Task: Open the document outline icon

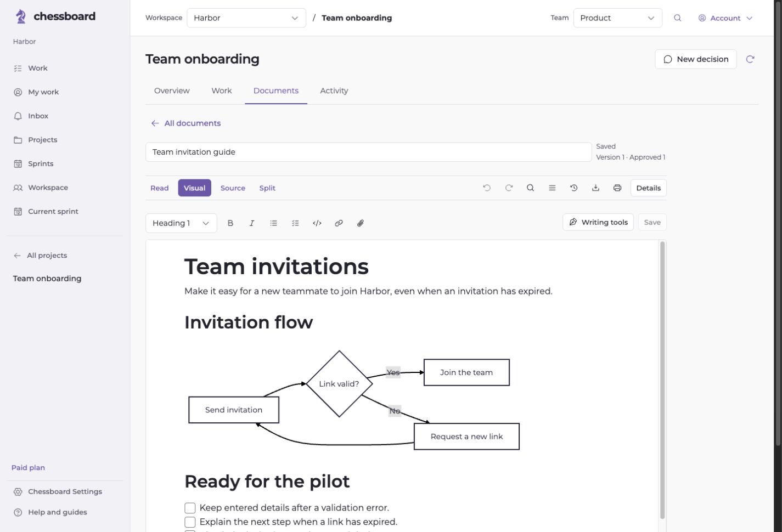Action: pyautogui.click(x=552, y=188)
